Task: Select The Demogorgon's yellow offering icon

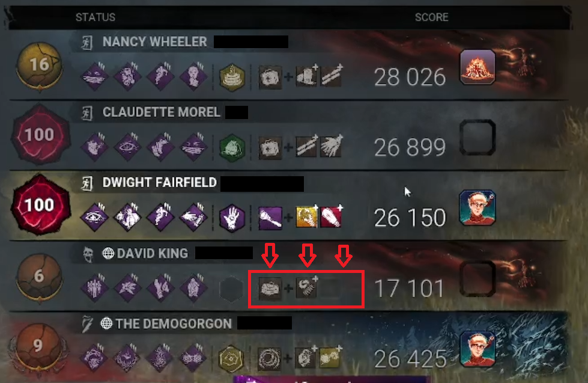Action: [231, 359]
